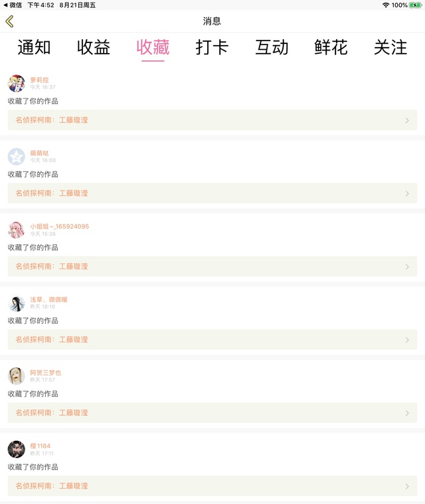Screen dimensions: 425x504
Task: Open 萝莉控's avatar picture
Action: tap(16, 83)
